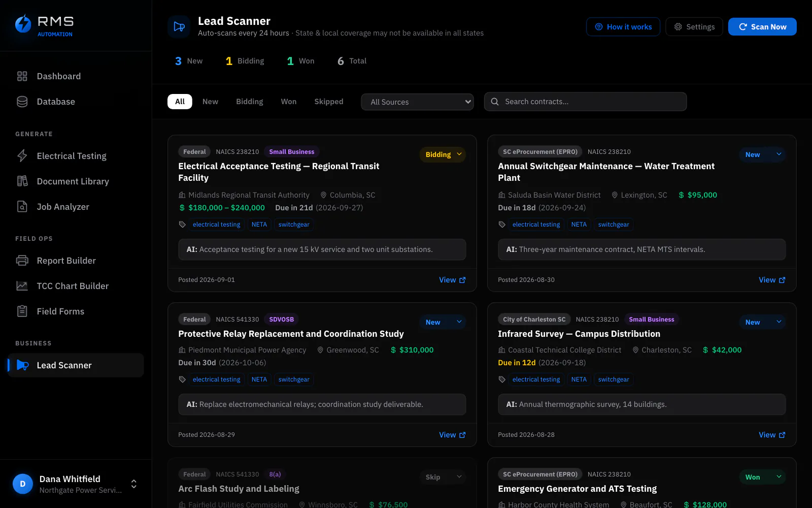
Task: Open Settings in the header
Action: point(694,27)
